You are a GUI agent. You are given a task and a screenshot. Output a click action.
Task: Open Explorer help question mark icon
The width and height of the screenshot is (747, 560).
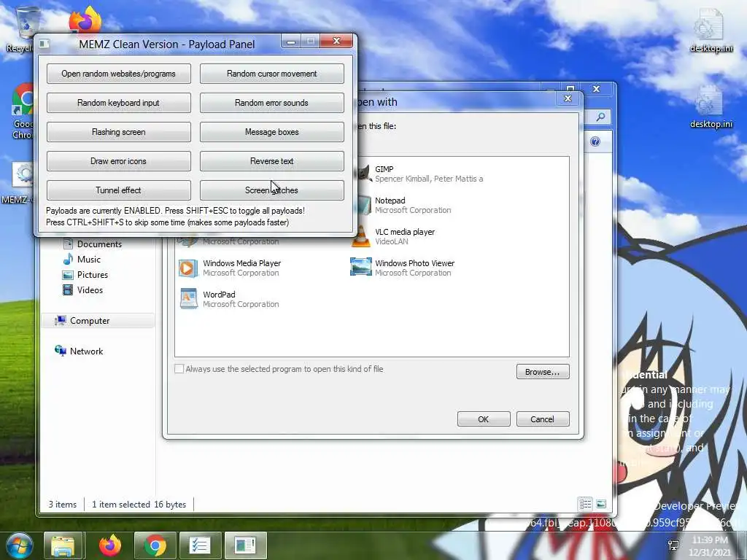595,141
